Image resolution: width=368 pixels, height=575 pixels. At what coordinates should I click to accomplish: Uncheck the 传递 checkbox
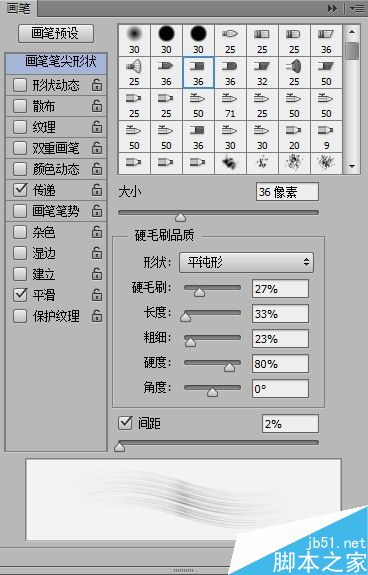(20, 190)
